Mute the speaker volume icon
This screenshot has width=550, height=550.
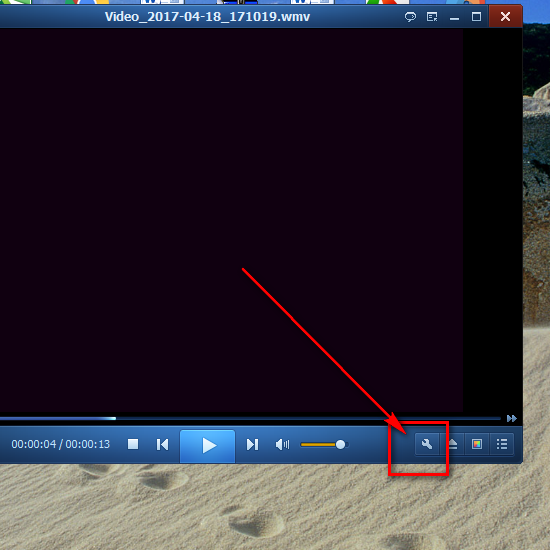(x=282, y=444)
